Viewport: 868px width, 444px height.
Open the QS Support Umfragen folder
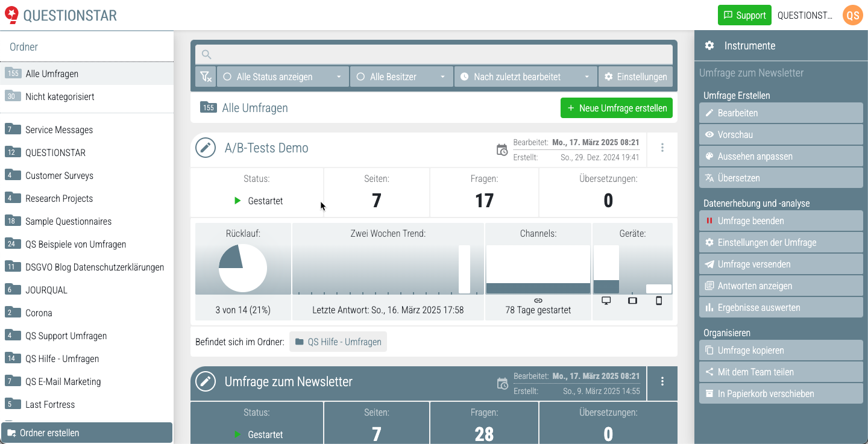87,336
